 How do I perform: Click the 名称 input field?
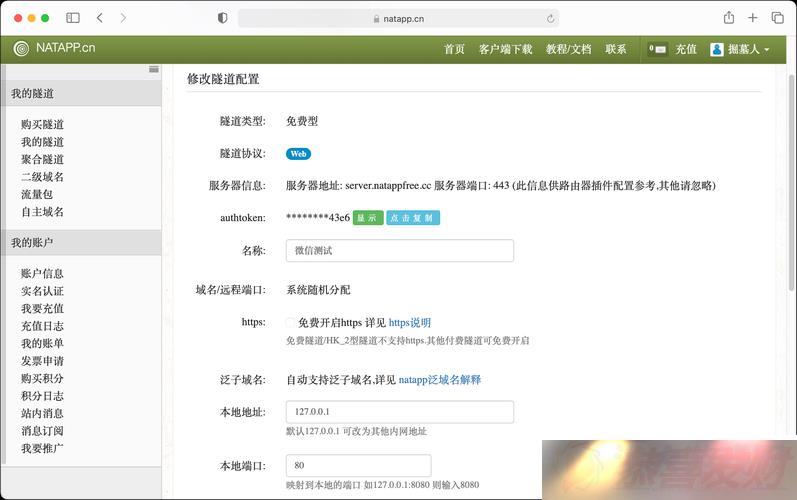click(x=400, y=251)
